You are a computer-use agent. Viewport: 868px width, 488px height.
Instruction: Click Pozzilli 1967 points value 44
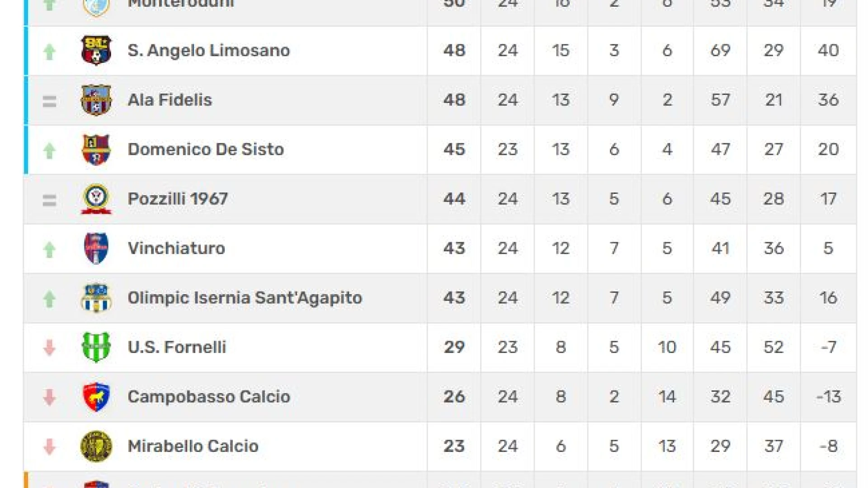coord(454,199)
